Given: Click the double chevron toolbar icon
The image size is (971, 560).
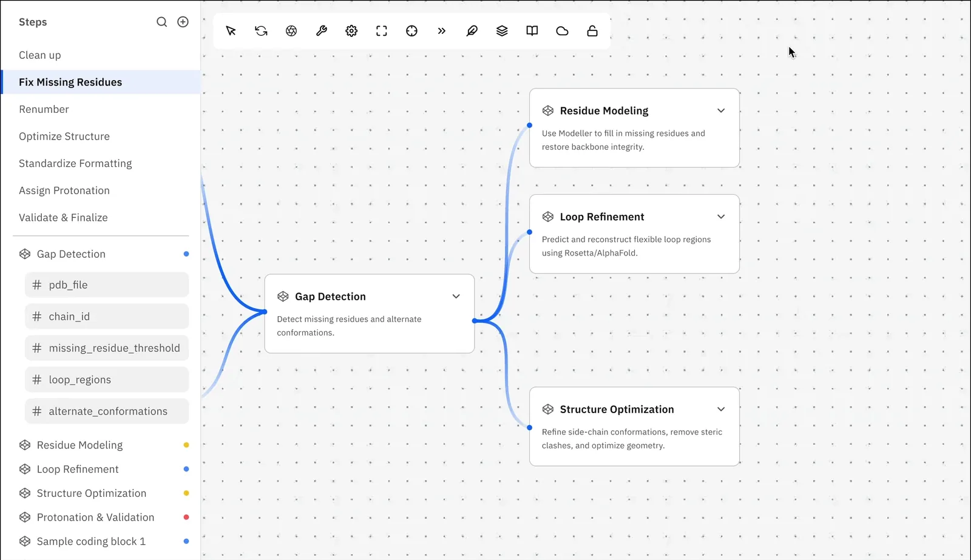Looking at the screenshot, I should pyautogui.click(x=442, y=31).
